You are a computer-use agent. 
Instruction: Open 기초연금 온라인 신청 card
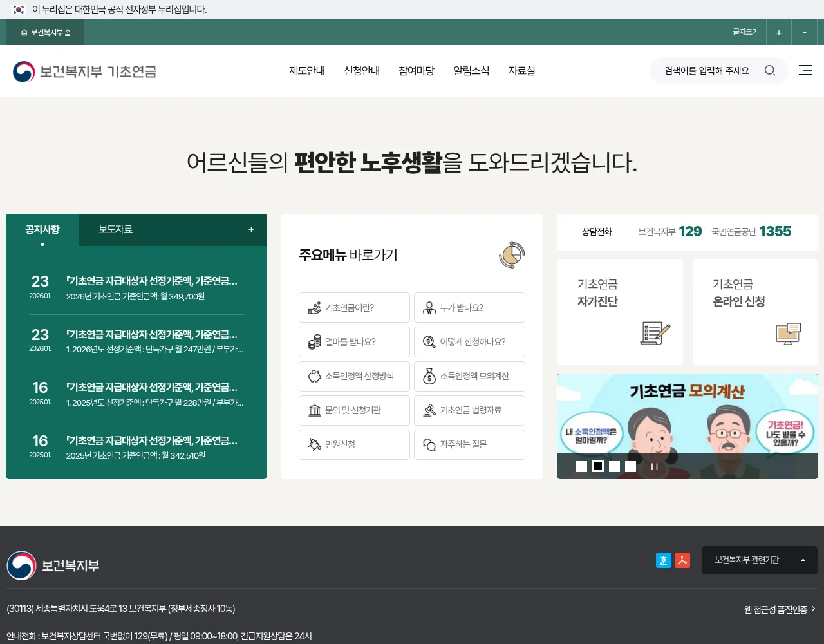[755, 312]
